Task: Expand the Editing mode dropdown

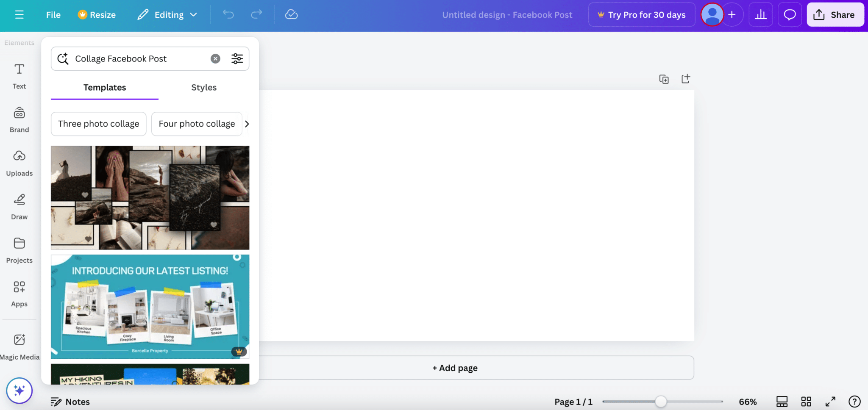Action: coord(167,14)
